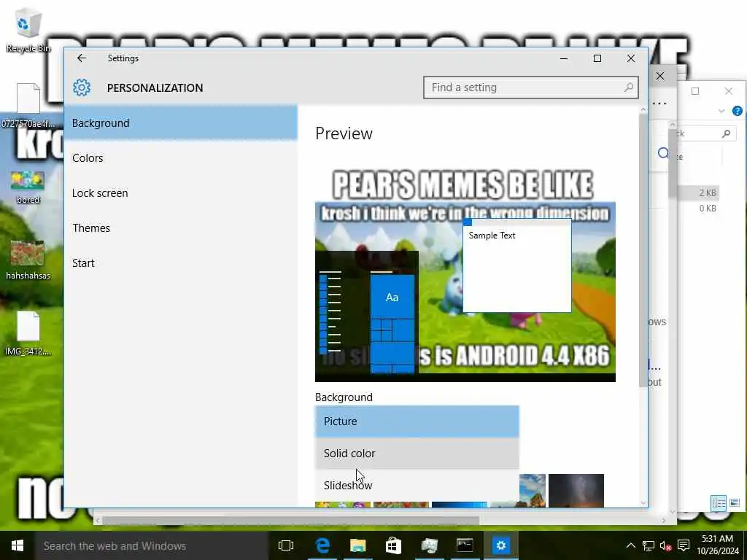Open the computer management taskbar icon

pyautogui.click(x=429, y=545)
